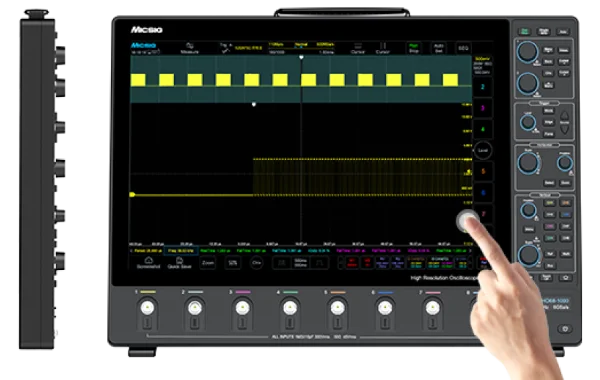Push the hardware Single SEQ key
This screenshot has width=600, height=380.
[543, 31]
